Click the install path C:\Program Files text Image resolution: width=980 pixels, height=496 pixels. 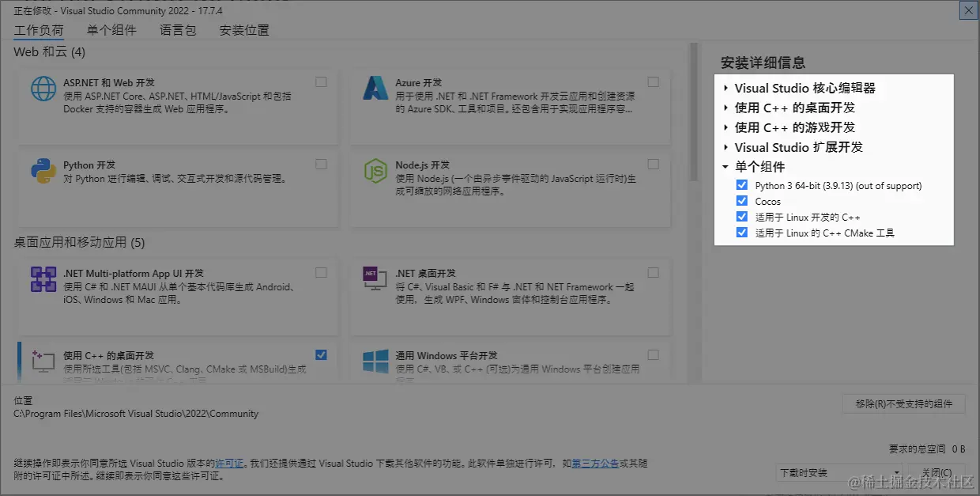(x=136, y=414)
